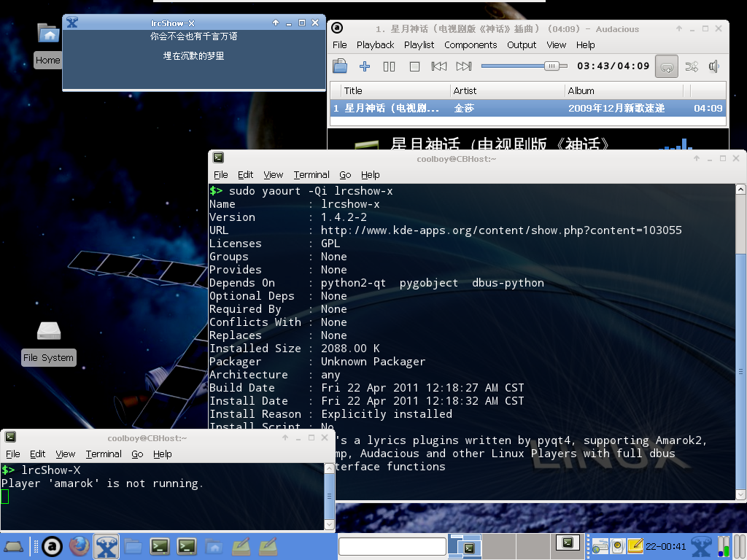Click the kde-apps.org URL in terminal output
This screenshot has width=747, height=560.
501,230
